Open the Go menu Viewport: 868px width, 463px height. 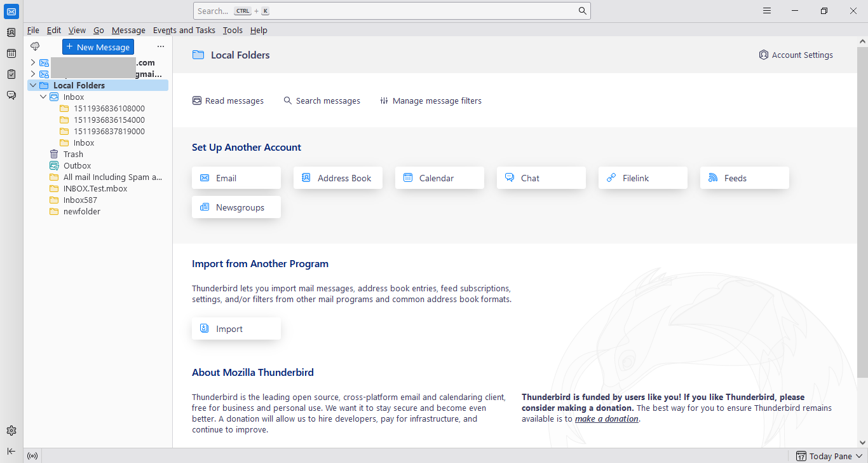(x=98, y=30)
